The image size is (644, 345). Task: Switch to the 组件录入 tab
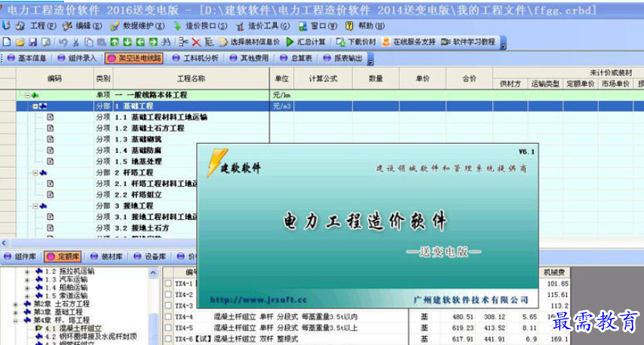pos(77,58)
